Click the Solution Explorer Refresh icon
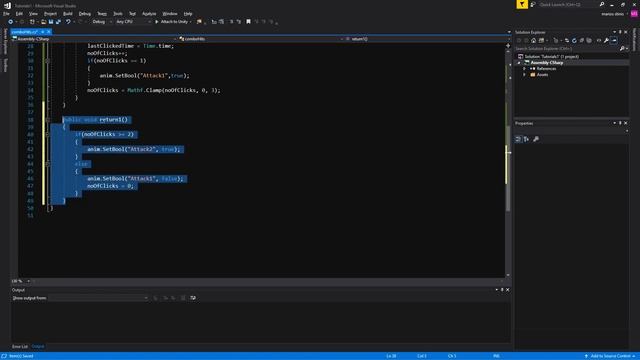Image resolution: width=640 pixels, height=360 pixels. click(574, 40)
